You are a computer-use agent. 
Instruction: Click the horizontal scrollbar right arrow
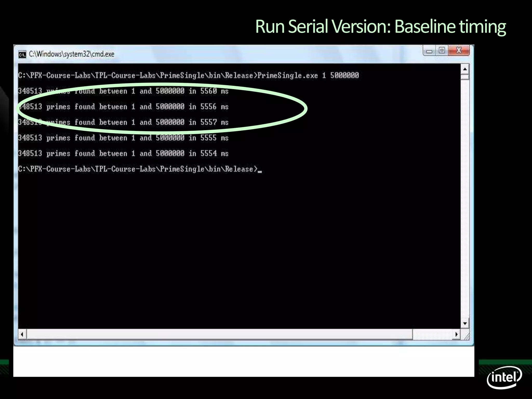coord(456,334)
